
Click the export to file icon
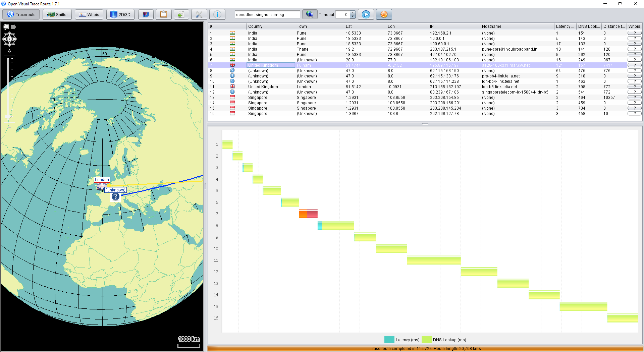(181, 14)
